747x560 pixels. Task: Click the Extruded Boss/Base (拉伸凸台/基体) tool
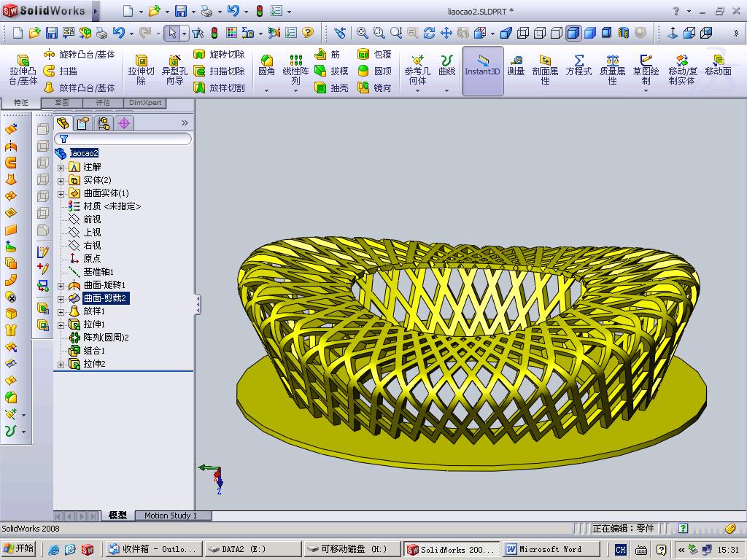(x=23, y=70)
